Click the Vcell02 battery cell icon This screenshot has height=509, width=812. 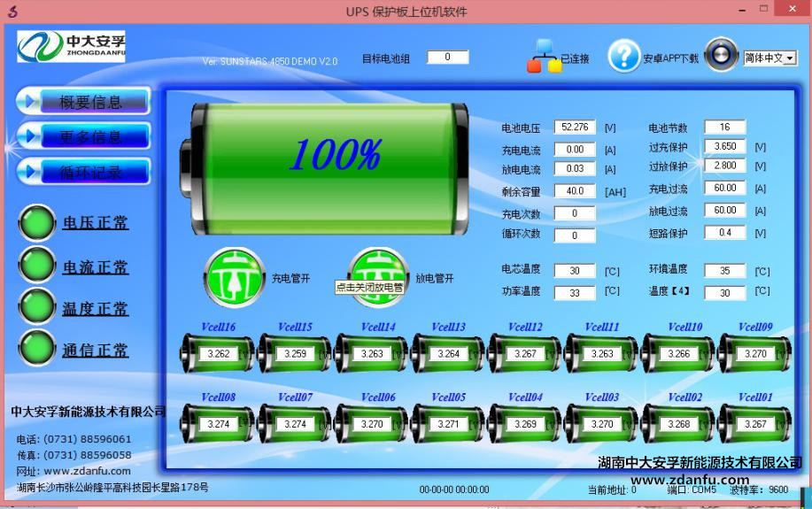coord(678,424)
